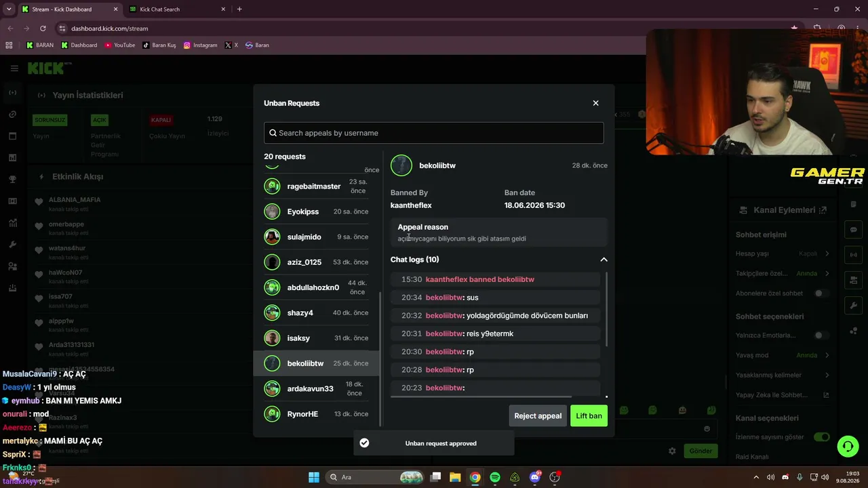Open Eyokipss unban request
Viewport: 868px width, 488px height.
pos(317,211)
